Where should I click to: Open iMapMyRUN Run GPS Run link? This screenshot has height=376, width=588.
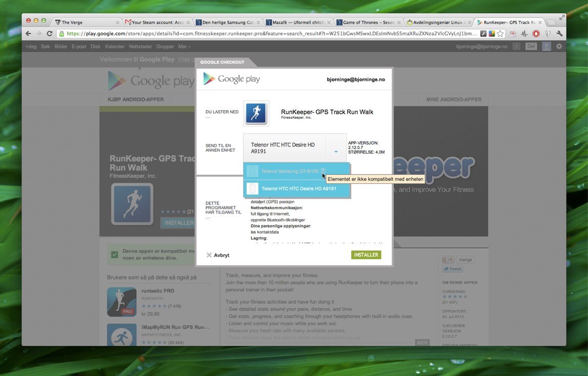(175, 327)
